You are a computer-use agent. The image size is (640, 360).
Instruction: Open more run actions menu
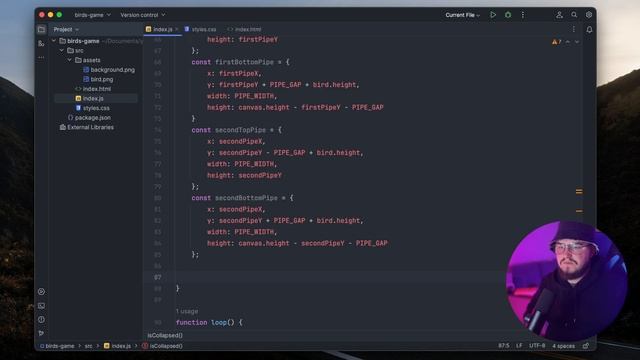click(522, 15)
